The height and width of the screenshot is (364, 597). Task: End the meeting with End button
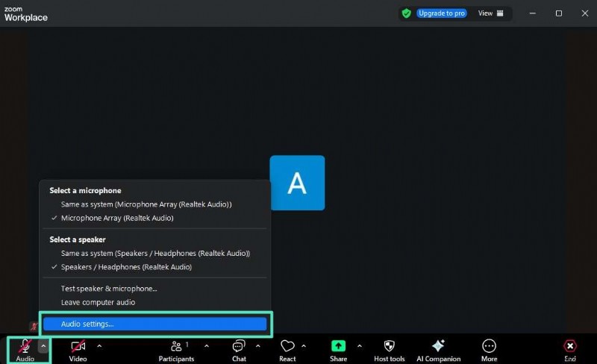click(x=569, y=349)
